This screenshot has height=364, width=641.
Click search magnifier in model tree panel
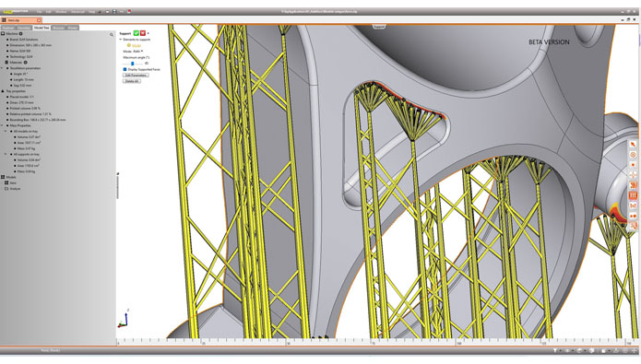[x=112, y=35]
